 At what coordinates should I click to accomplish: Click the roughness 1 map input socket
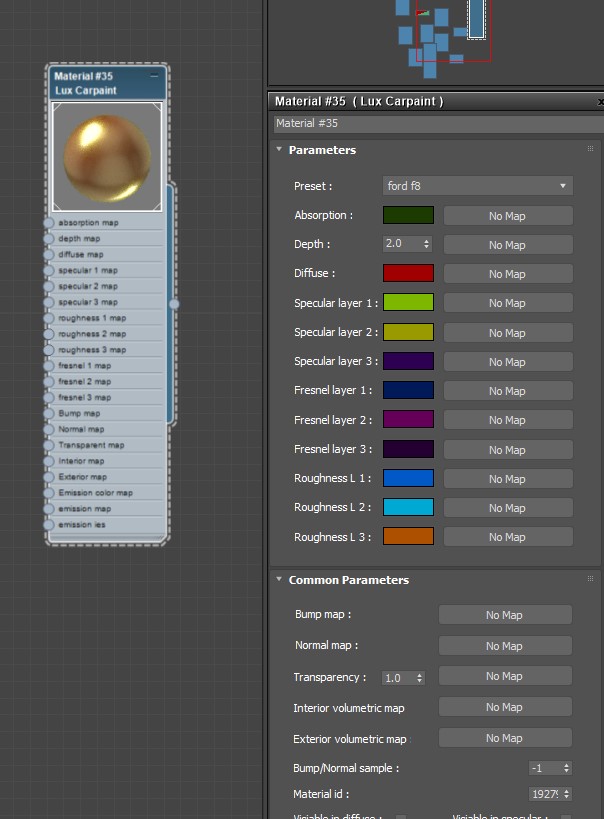pyautogui.click(x=48, y=318)
